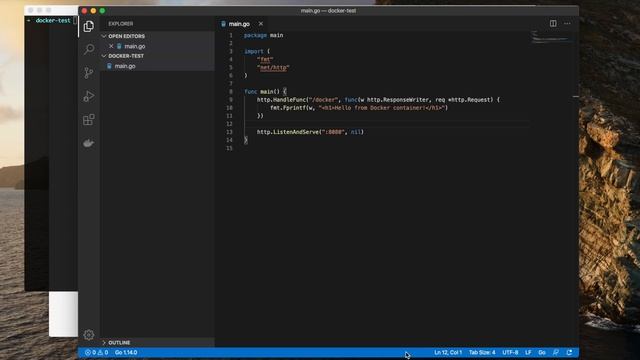Click http.HandleFunc on line 9
The height and width of the screenshot is (360, 640).
[x=281, y=100]
